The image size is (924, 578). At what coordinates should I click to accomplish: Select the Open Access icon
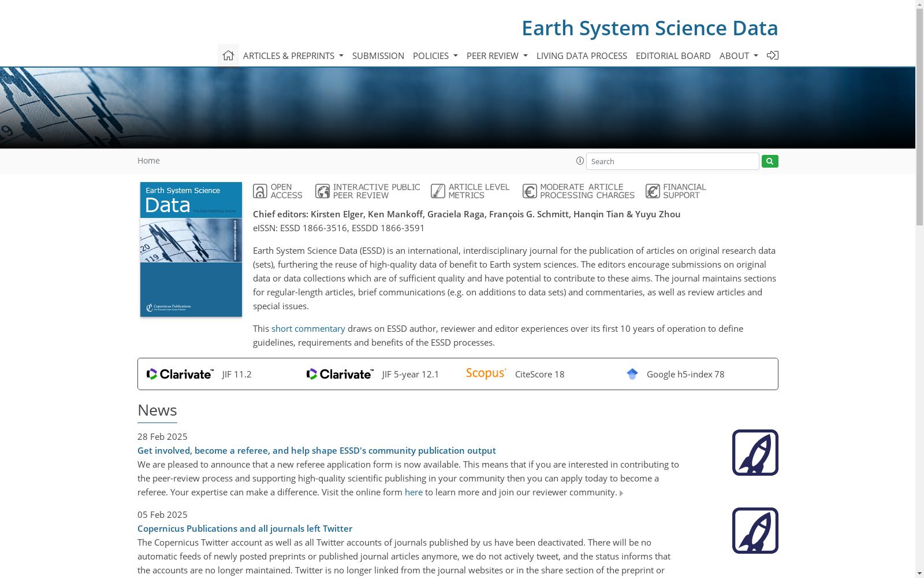point(259,191)
